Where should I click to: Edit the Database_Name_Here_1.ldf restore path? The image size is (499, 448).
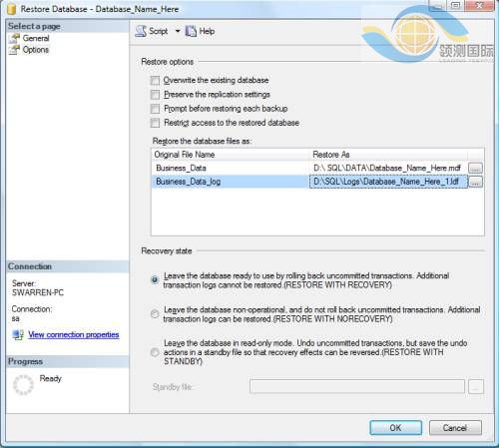click(x=388, y=182)
